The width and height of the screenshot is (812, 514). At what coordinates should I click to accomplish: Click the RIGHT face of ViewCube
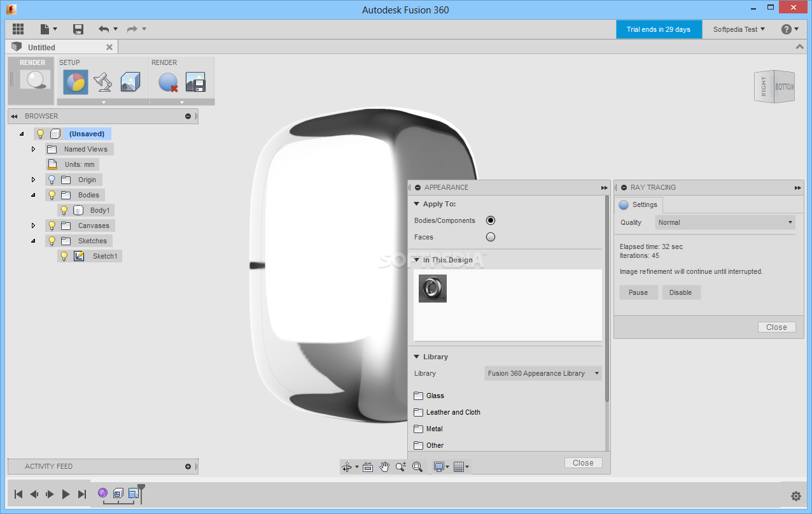[x=764, y=88]
